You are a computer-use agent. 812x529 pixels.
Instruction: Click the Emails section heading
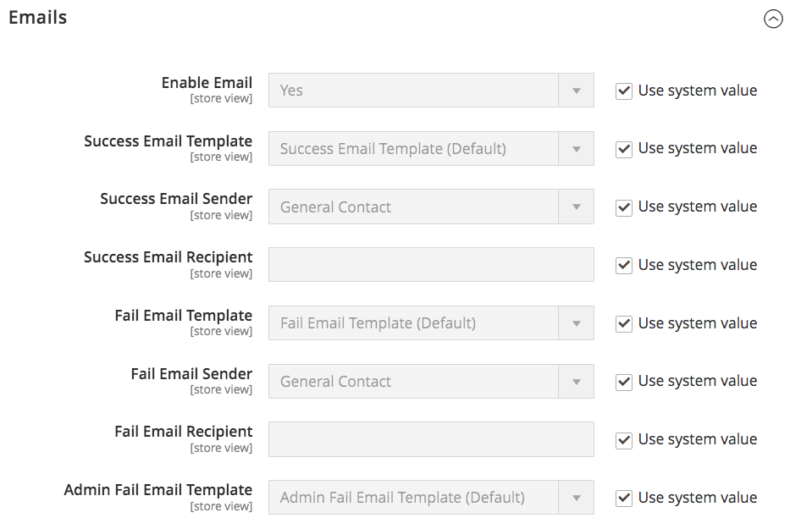tap(38, 18)
